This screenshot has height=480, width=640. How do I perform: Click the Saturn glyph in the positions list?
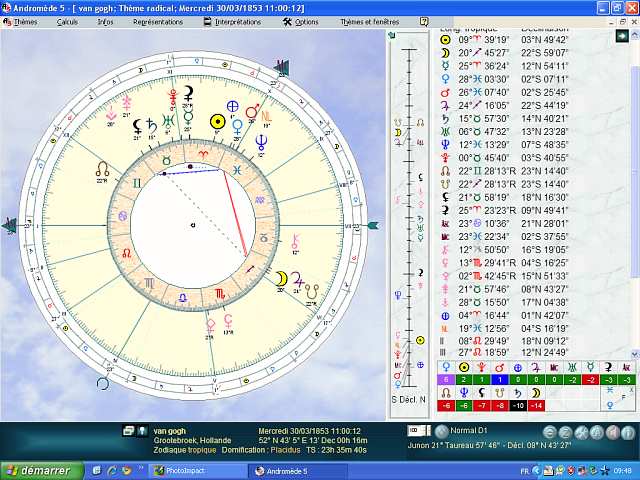445,118
